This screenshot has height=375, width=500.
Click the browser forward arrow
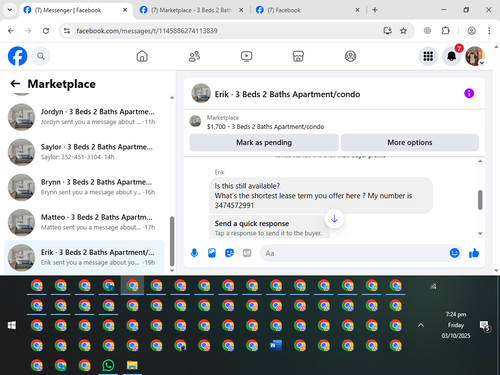tap(28, 31)
